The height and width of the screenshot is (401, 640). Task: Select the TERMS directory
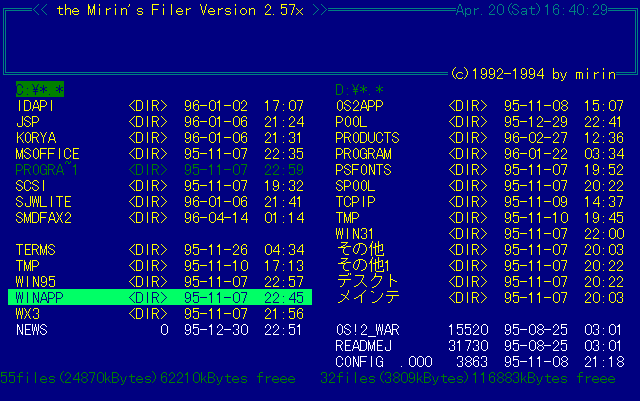point(160,250)
